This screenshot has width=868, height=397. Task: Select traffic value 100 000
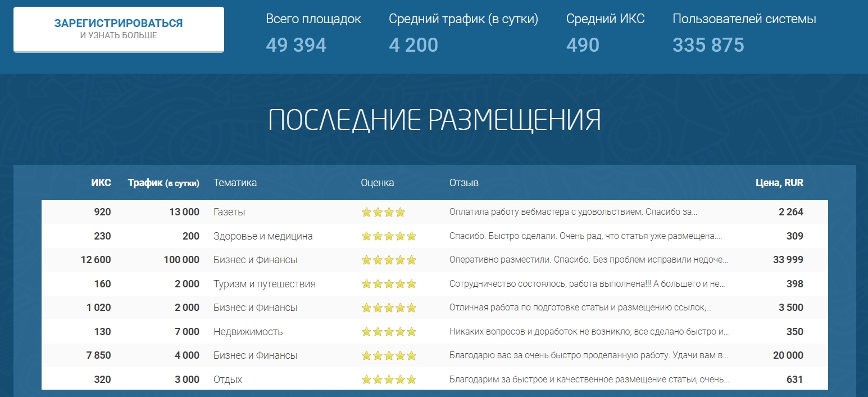(x=181, y=260)
